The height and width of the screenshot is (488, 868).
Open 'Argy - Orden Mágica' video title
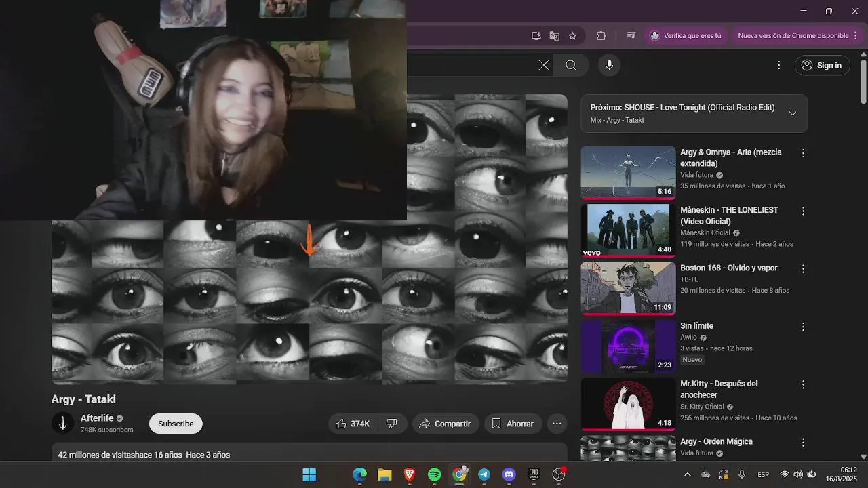tap(716, 441)
